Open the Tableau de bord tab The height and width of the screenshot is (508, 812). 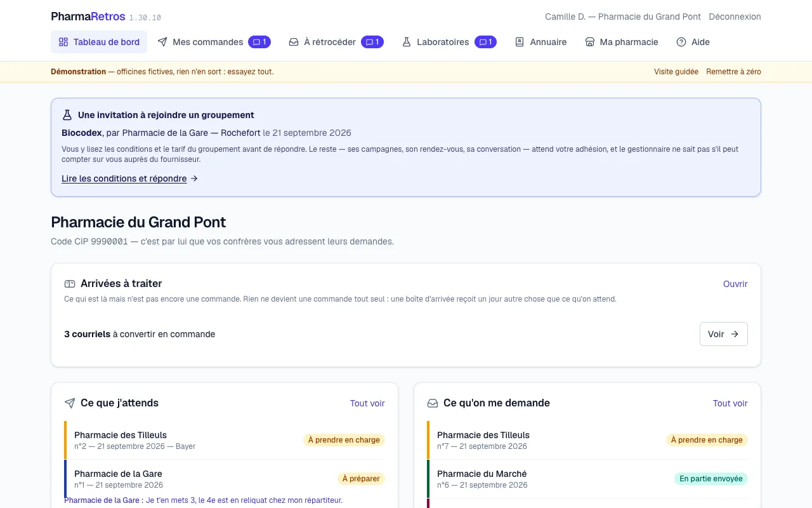click(x=99, y=42)
